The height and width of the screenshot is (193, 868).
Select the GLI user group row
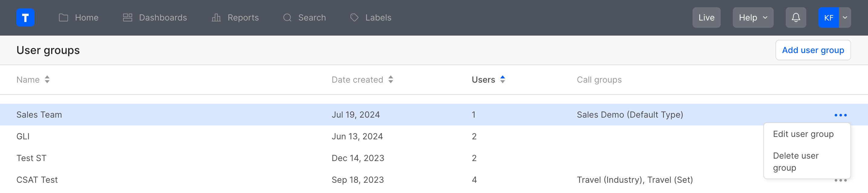click(168, 136)
